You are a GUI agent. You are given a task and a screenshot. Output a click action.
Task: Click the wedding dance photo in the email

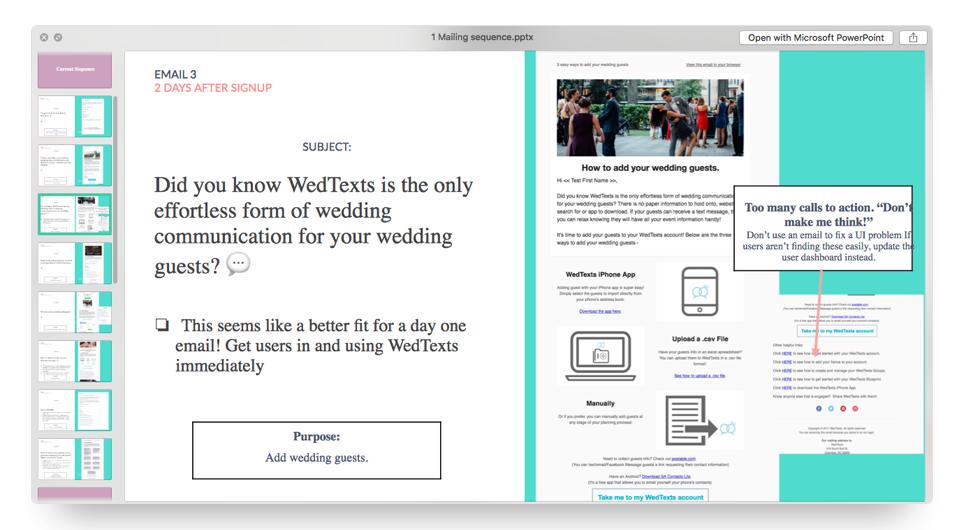650,117
